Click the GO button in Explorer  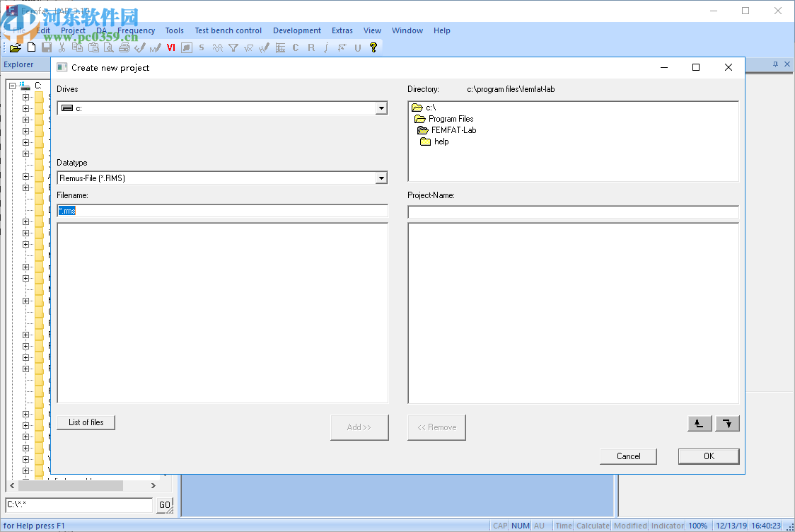[164, 505]
